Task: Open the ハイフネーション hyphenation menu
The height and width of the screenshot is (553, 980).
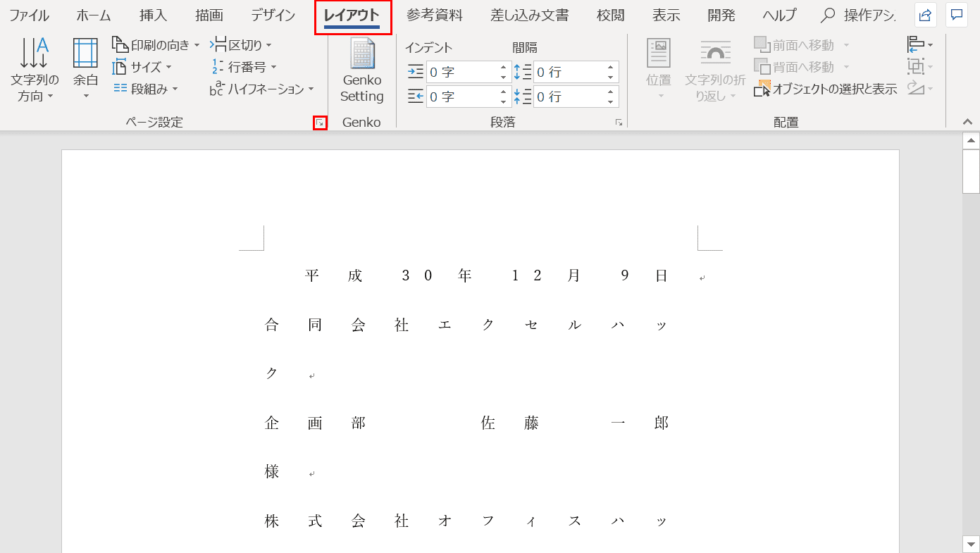Action: click(262, 89)
